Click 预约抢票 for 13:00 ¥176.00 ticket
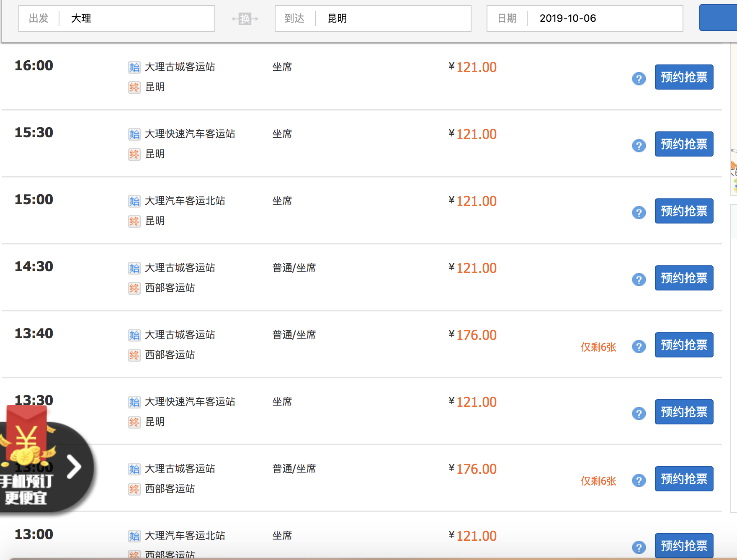This screenshot has height=560, width=737. click(684, 479)
